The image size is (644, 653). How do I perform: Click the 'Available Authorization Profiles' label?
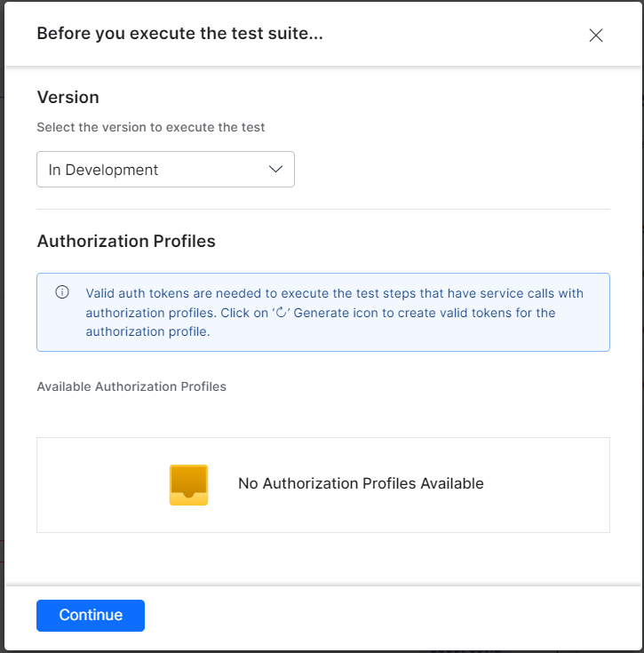(x=131, y=386)
